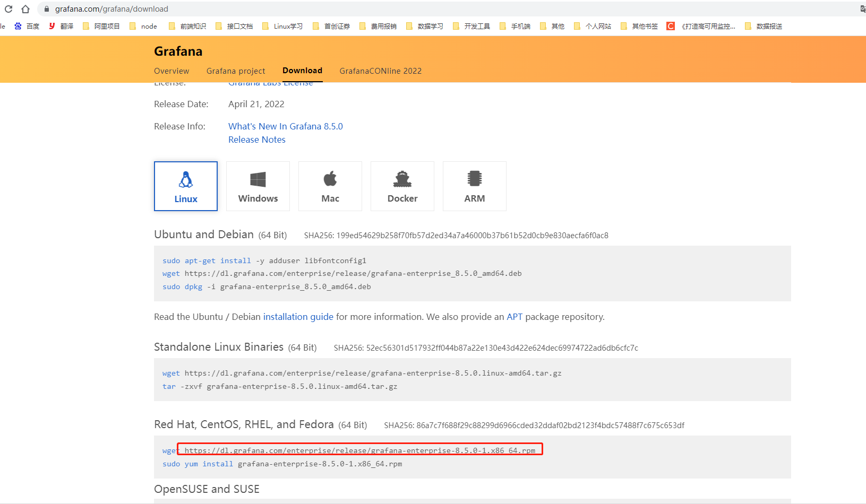
Task: Select the Download tab
Action: coord(302,71)
